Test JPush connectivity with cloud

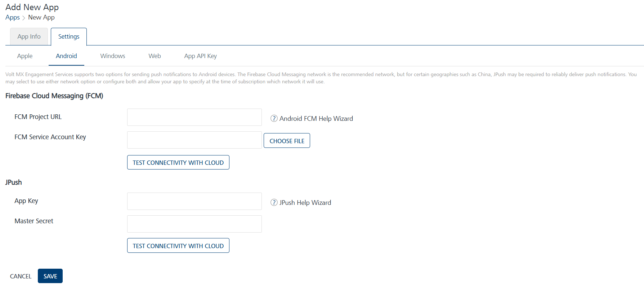click(x=178, y=246)
